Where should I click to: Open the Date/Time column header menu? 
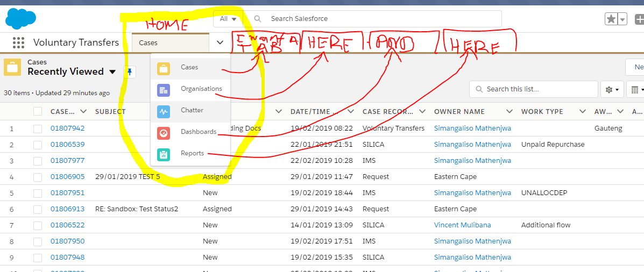351,112
